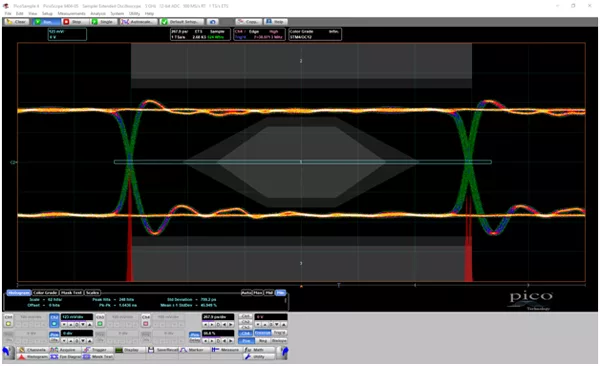Image resolution: width=600 pixels, height=366 pixels.
Task: Open the Analysis menu
Action: pyautogui.click(x=98, y=13)
